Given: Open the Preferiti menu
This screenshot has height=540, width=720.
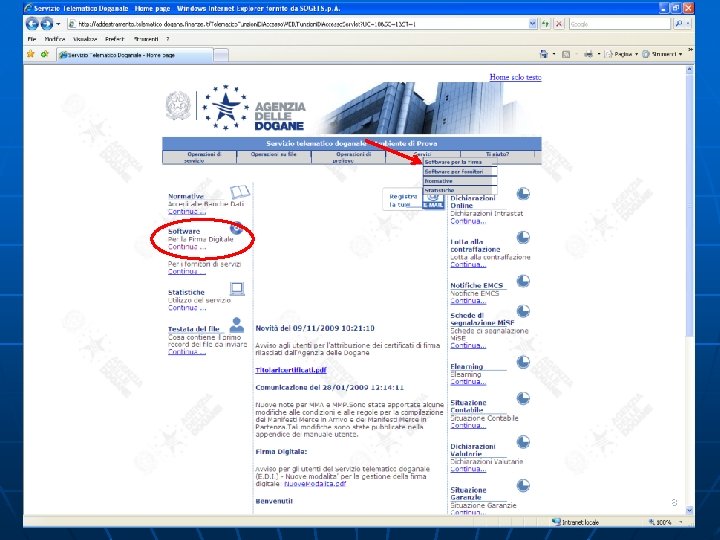Looking at the screenshot, I should pos(114,39).
